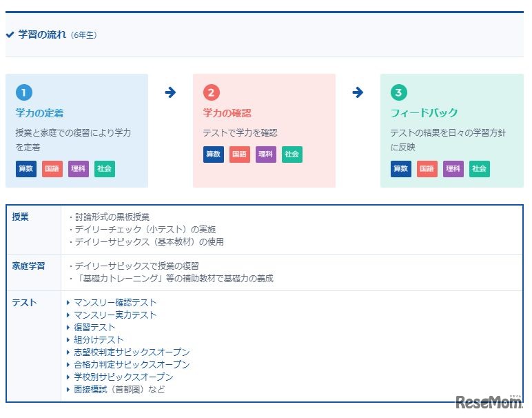Click the arrow between steps 1 and 2

tap(170, 92)
